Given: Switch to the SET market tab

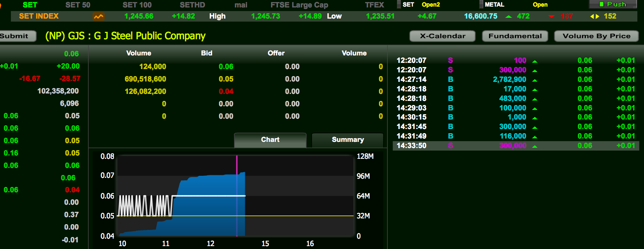Looking at the screenshot, I should pos(30,5).
